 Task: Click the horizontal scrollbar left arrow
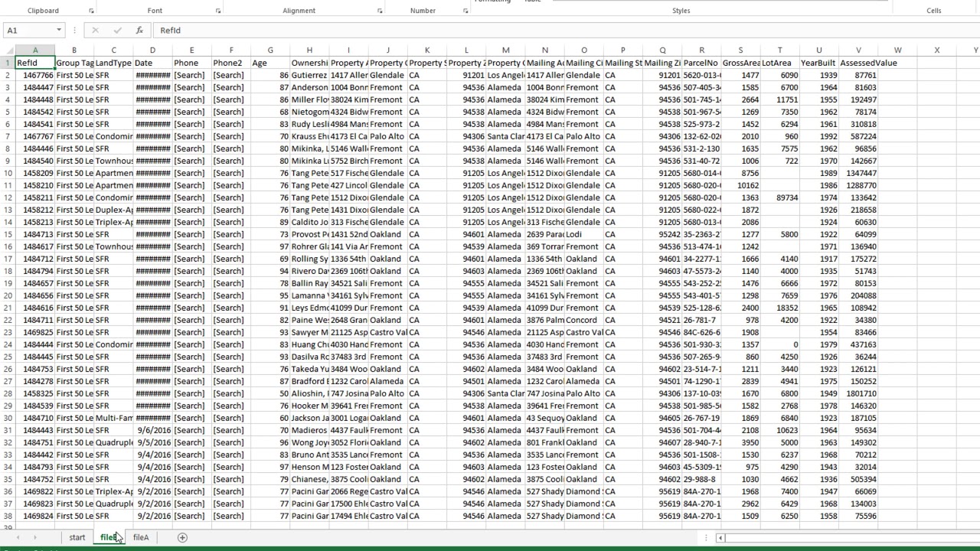720,537
